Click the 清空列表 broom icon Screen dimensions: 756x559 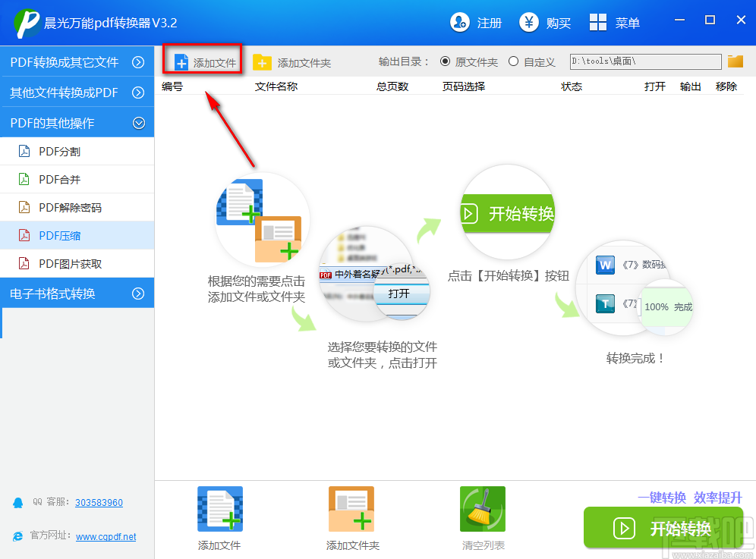click(483, 509)
